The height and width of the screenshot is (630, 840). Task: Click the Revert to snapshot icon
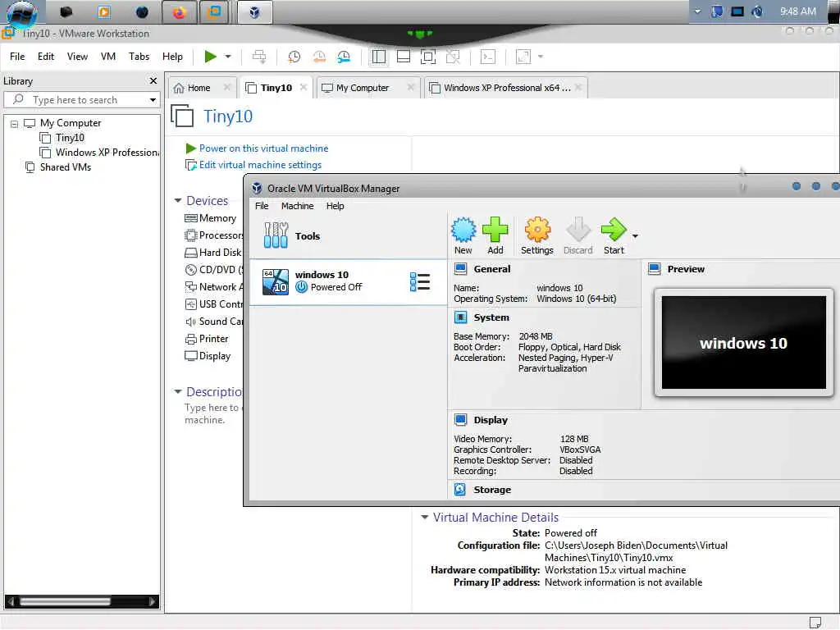pos(319,57)
